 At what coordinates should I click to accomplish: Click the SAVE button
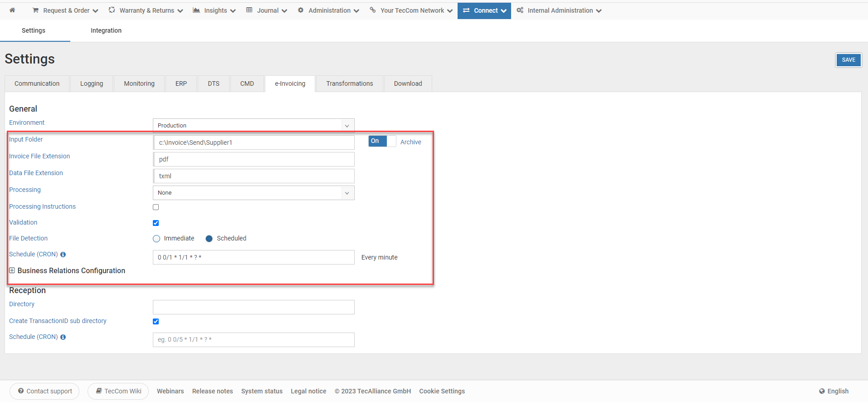point(848,60)
